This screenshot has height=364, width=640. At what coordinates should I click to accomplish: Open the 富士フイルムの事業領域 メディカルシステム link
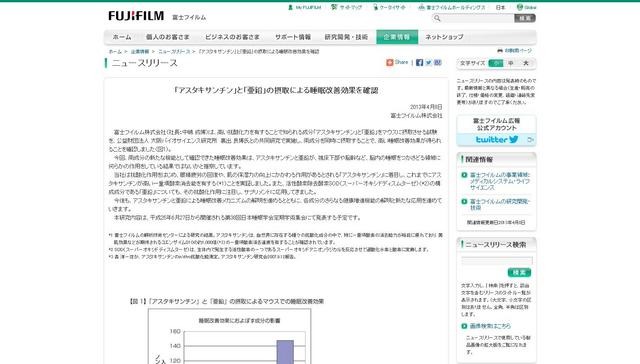point(500,181)
